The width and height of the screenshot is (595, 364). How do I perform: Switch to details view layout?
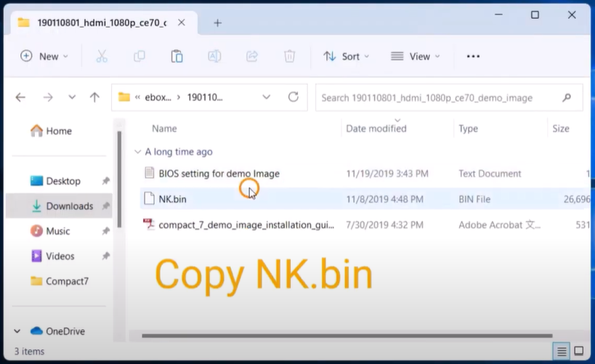pyautogui.click(x=562, y=352)
